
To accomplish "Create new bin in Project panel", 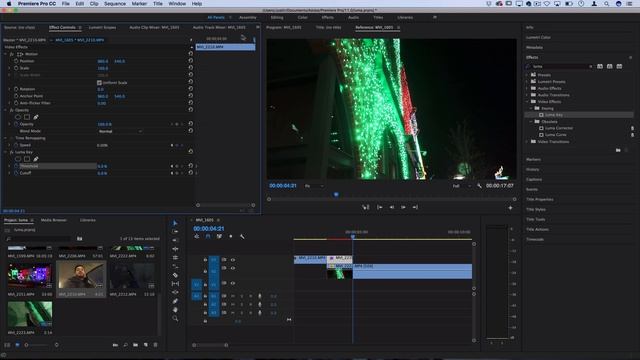I will pos(136,345).
